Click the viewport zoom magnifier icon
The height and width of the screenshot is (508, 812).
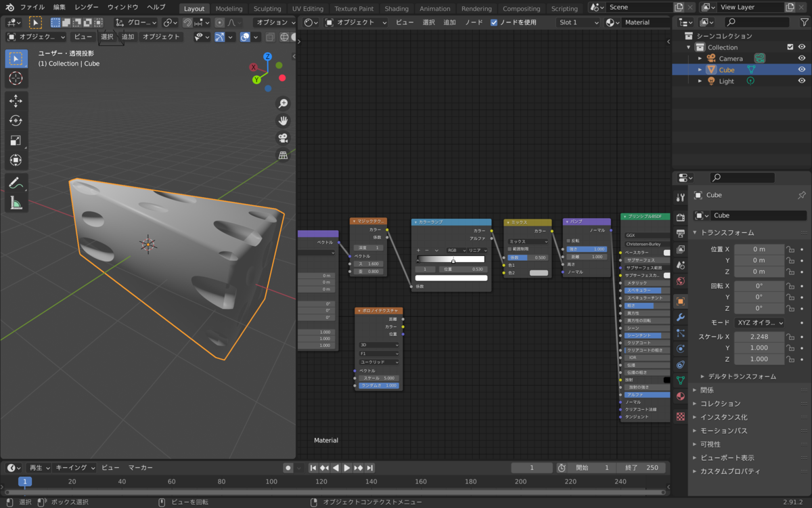pyautogui.click(x=284, y=104)
